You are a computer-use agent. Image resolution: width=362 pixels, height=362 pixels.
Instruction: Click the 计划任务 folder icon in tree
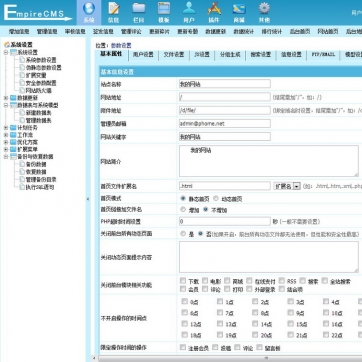click(x=13, y=128)
